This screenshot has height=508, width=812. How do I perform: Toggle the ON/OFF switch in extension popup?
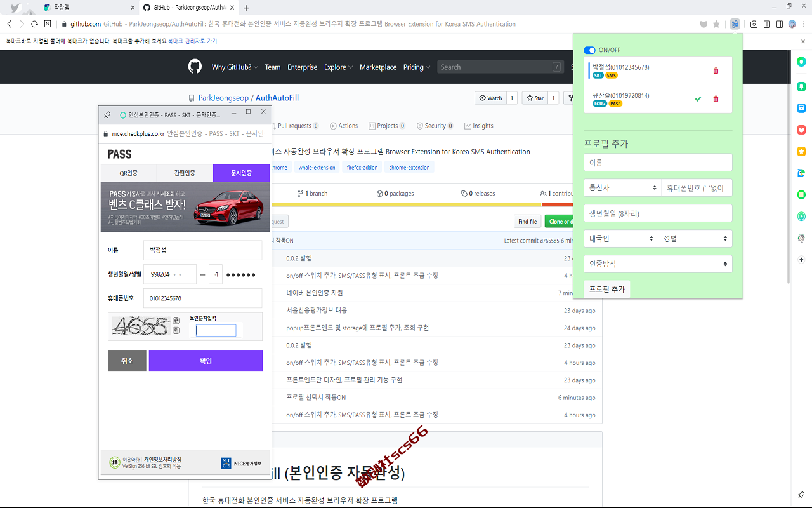pyautogui.click(x=589, y=50)
